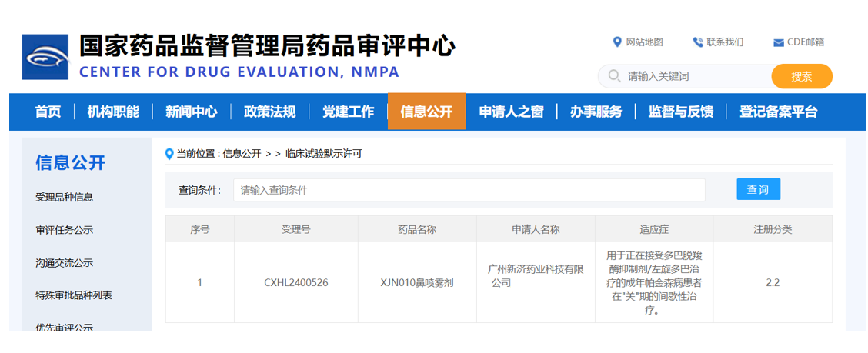Screen dimensions: 868x353
Task: Select the highlighted 信息公开 navigation tab
Action: point(427,112)
